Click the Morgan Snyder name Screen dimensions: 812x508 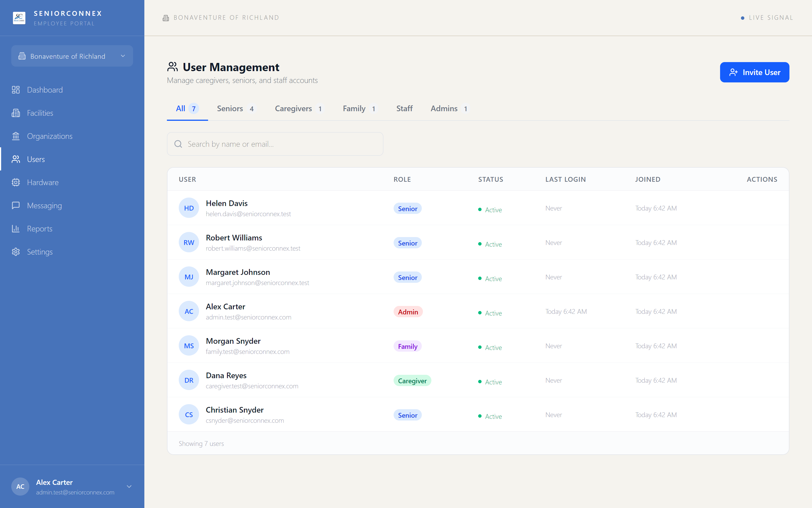(233, 341)
